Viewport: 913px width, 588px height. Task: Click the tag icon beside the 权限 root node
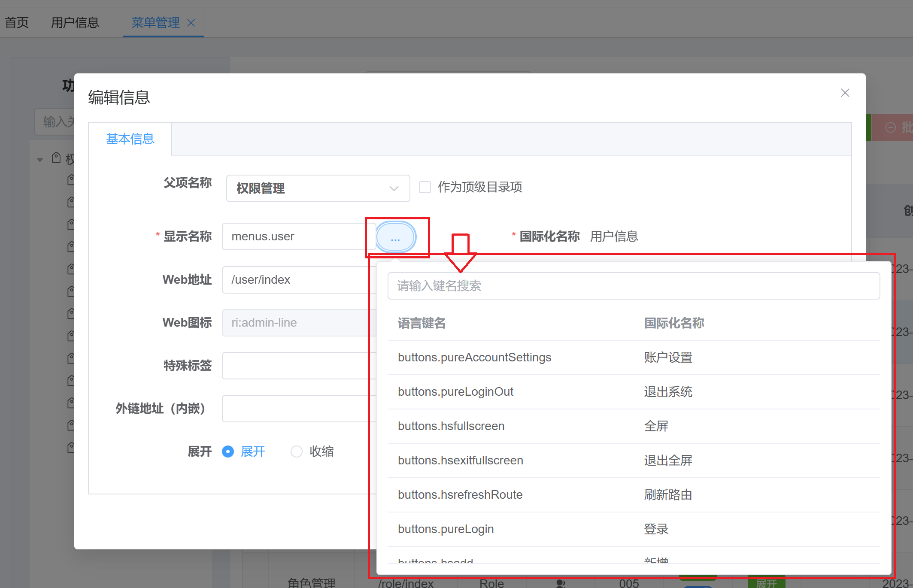point(56,158)
